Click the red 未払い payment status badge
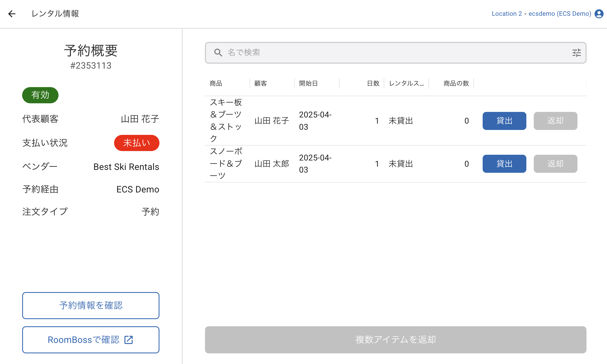Screen dimensions: 607x364 point(136,143)
